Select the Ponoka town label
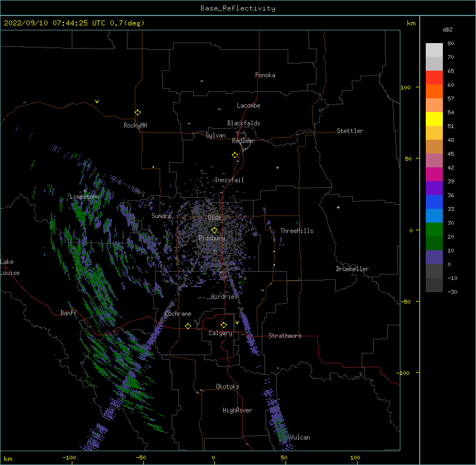 265,75
